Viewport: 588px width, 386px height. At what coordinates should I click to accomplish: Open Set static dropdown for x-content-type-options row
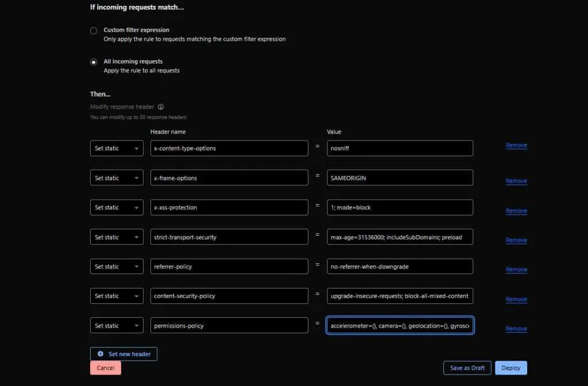click(117, 148)
